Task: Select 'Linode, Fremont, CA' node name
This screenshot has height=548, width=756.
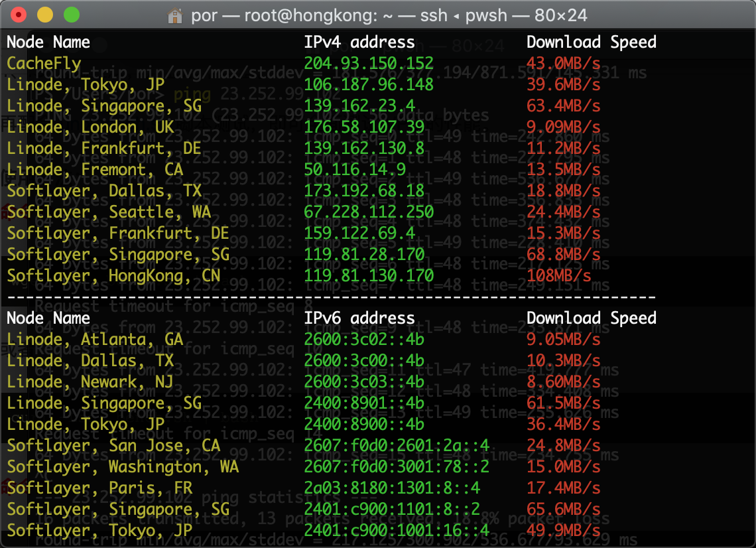Action: pos(95,169)
